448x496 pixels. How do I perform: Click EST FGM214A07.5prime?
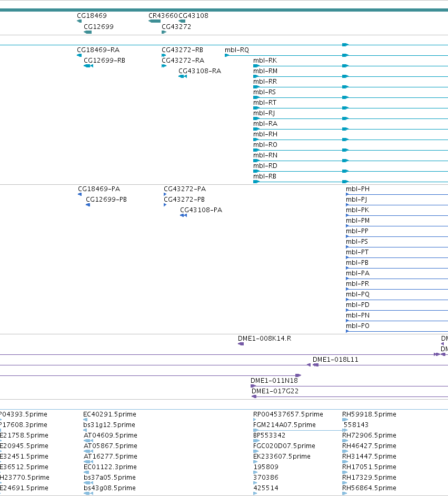pos(285,424)
